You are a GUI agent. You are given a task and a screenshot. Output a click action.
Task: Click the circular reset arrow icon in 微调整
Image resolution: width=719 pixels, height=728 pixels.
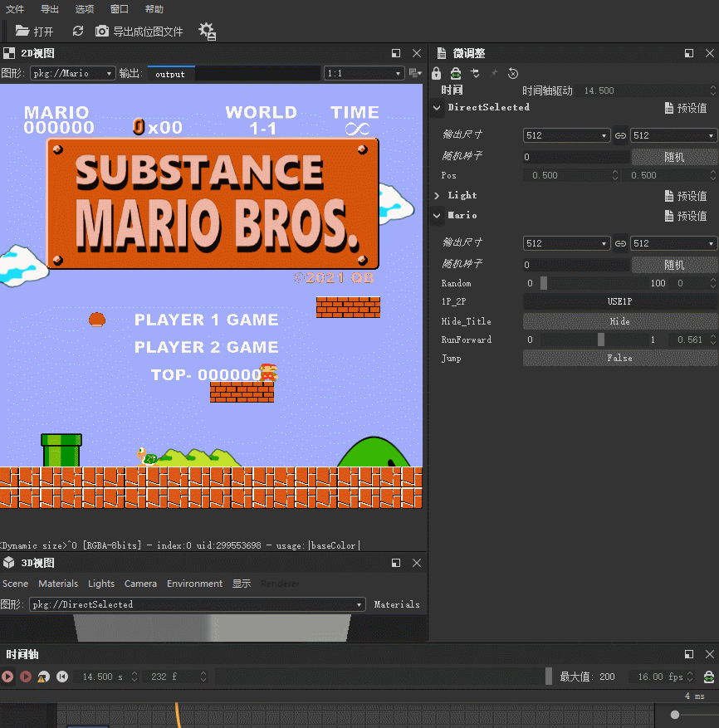(x=513, y=73)
